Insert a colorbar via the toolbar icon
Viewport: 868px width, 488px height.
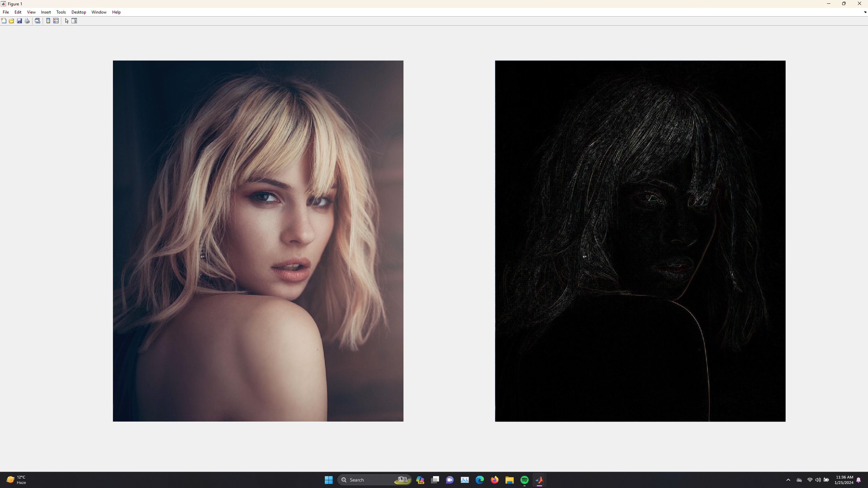48,21
